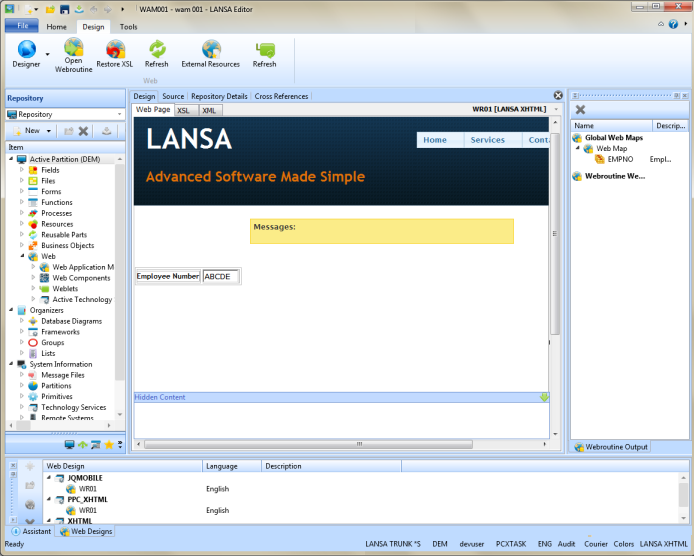Switch to the Tools ribbon tab

128,27
